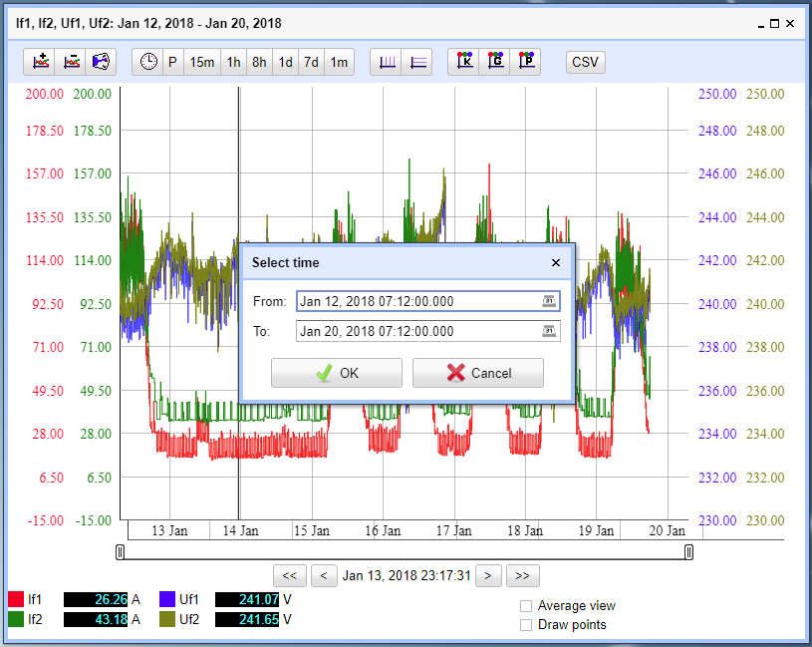Select the P period button
This screenshot has height=647, width=812.
(173, 62)
